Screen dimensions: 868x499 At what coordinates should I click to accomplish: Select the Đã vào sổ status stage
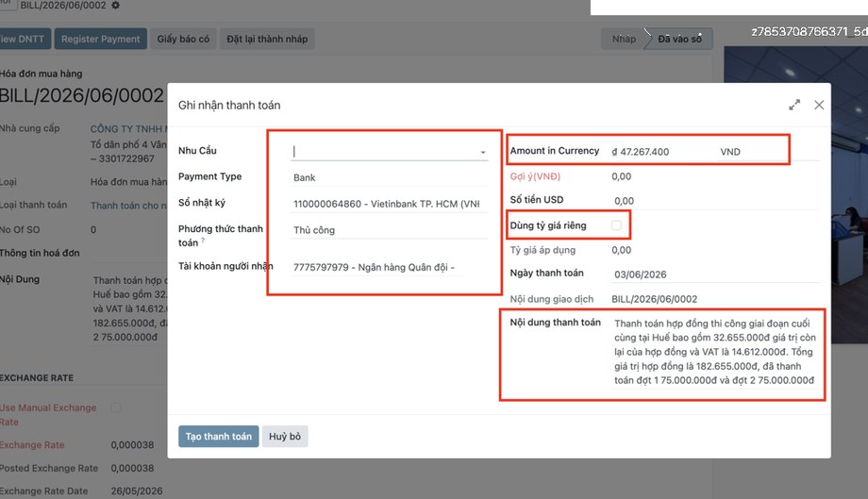point(679,39)
